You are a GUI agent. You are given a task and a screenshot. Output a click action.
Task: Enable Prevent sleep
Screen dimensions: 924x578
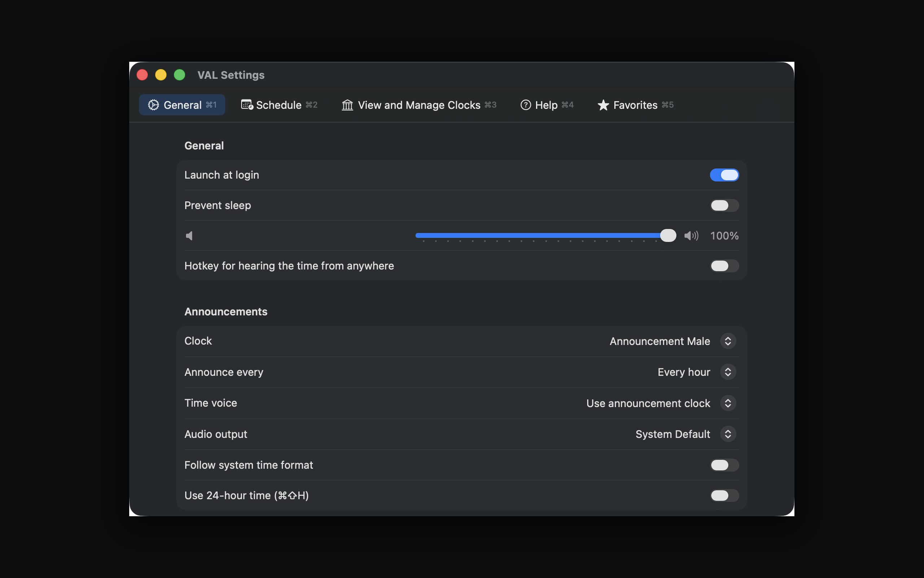(x=724, y=206)
